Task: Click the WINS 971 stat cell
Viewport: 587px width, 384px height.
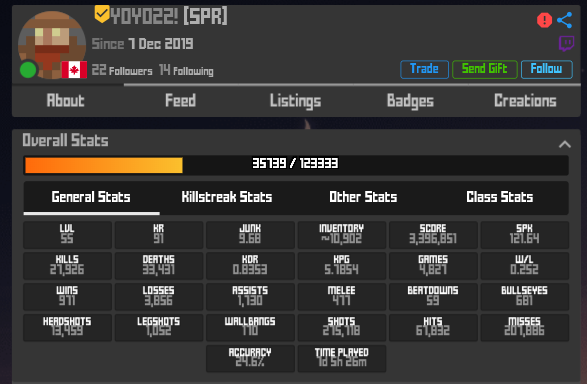Action: click(67, 297)
